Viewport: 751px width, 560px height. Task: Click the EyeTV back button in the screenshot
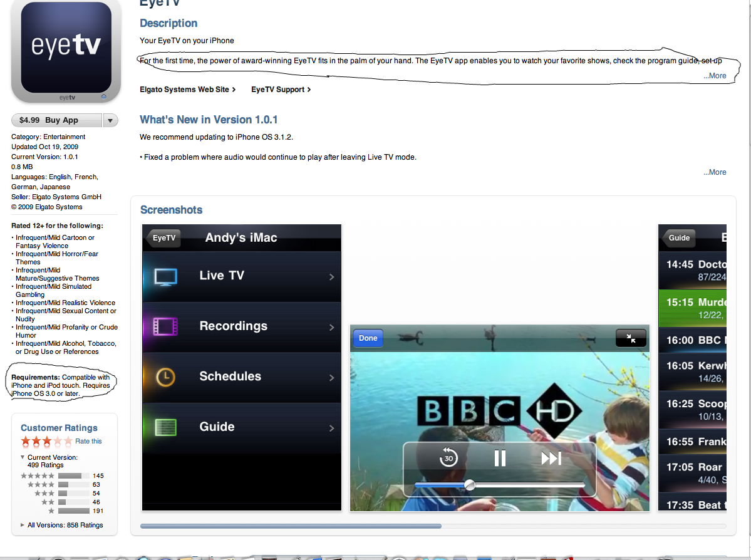click(x=163, y=237)
